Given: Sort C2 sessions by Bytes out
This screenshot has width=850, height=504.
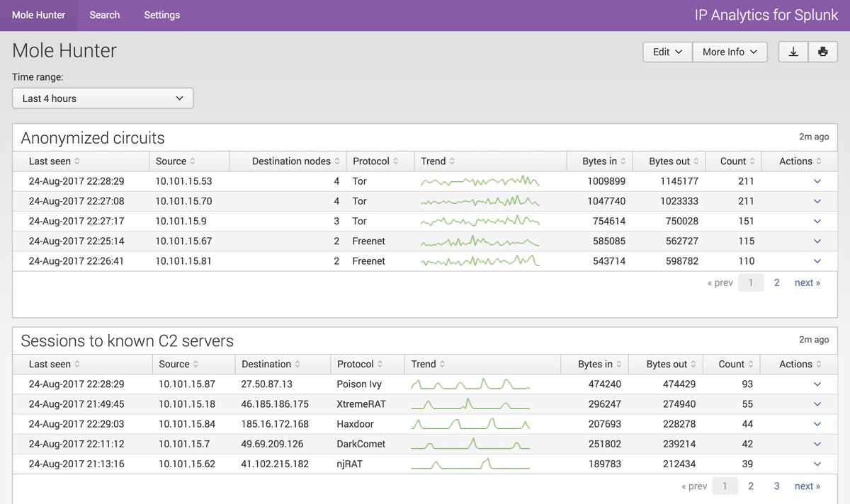Looking at the screenshot, I should coord(671,364).
